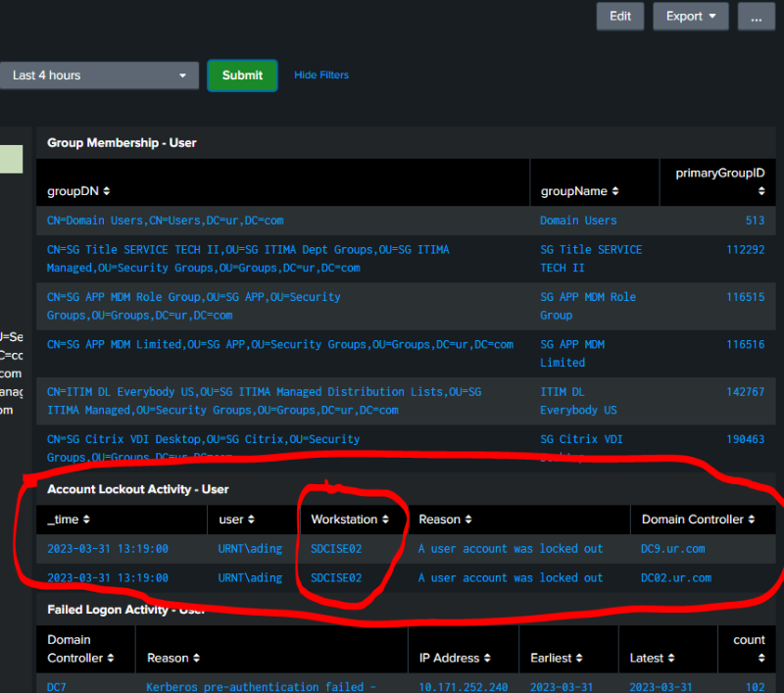Image resolution: width=784 pixels, height=693 pixels.
Task: Sort by primaryGroupID column
Action: 760,192
